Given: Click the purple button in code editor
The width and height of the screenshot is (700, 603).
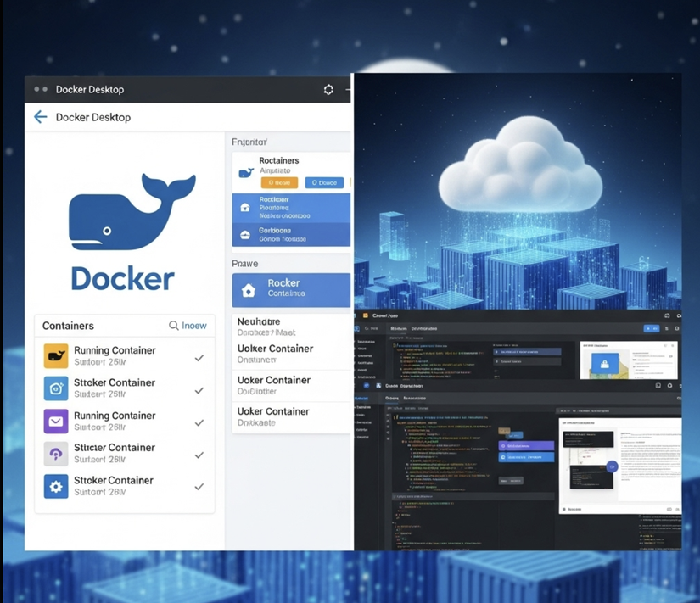Looking at the screenshot, I should tap(526, 446).
